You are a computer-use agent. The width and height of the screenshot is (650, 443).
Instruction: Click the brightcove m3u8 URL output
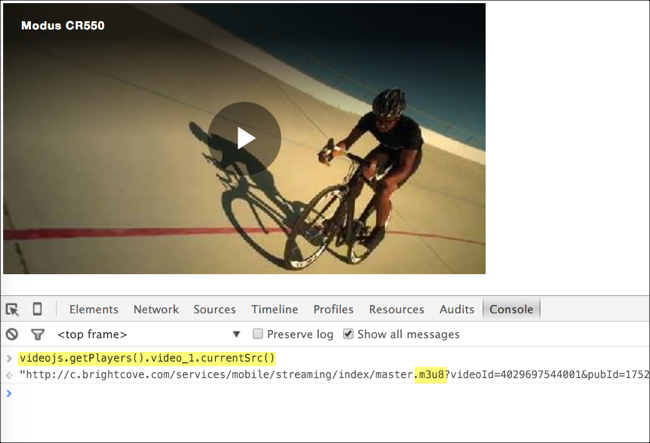[x=330, y=375]
